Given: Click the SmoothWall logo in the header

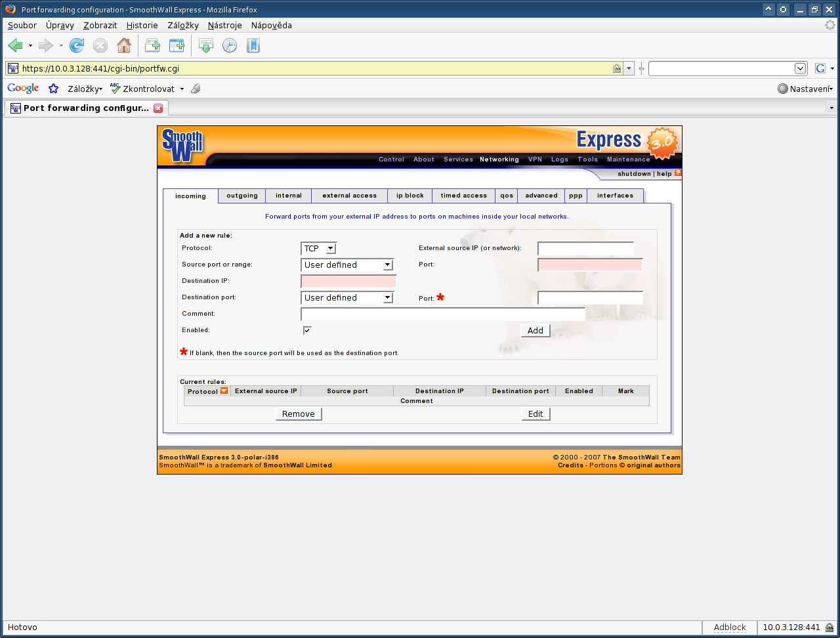Looking at the screenshot, I should point(182,146).
